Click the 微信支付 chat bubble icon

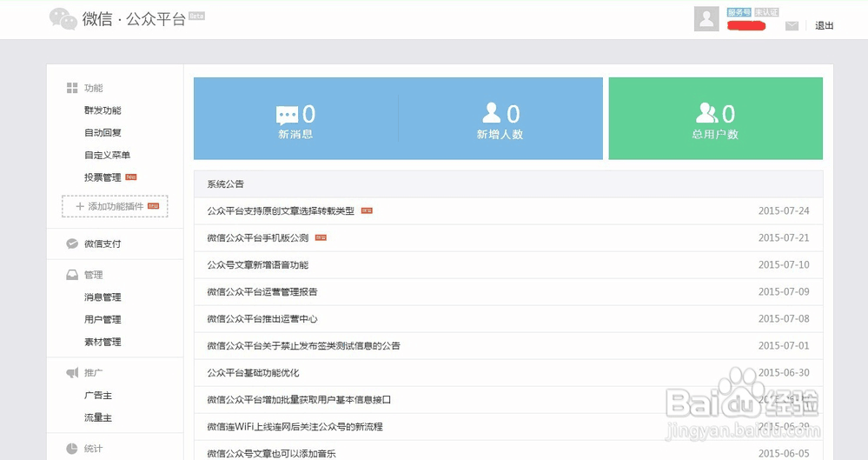coord(72,243)
